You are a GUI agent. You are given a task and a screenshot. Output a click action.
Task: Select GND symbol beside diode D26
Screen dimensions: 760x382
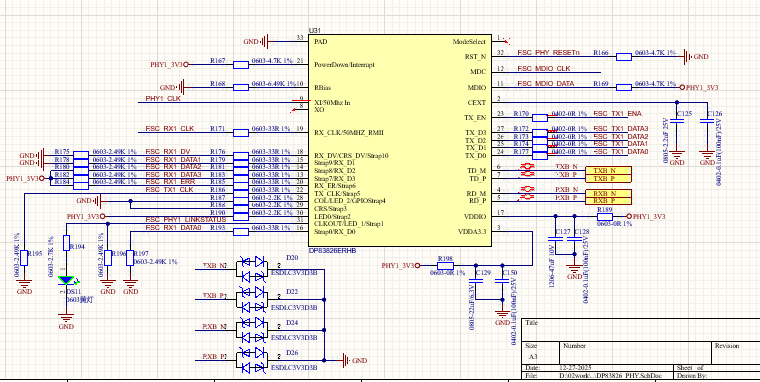[354, 361]
